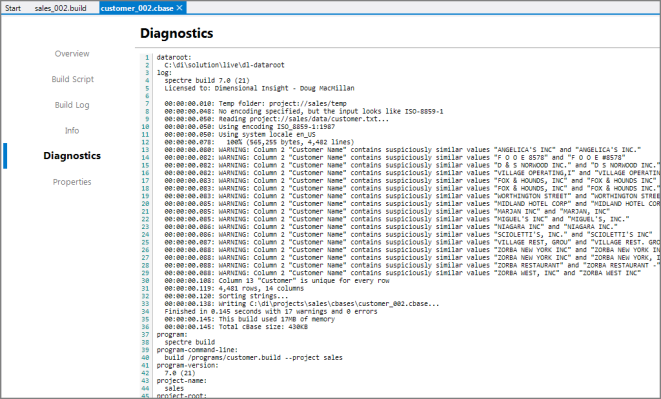Click 'Using encoding ISO_8859-1:1987' line
The height and width of the screenshot is (399, 661).
click(x=250, y=127)
